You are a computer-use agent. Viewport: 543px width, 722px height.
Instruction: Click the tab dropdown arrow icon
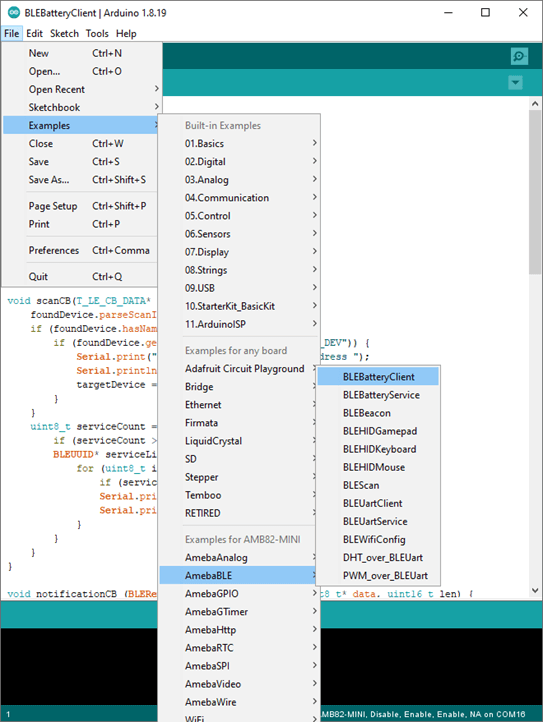coord(515,83)
